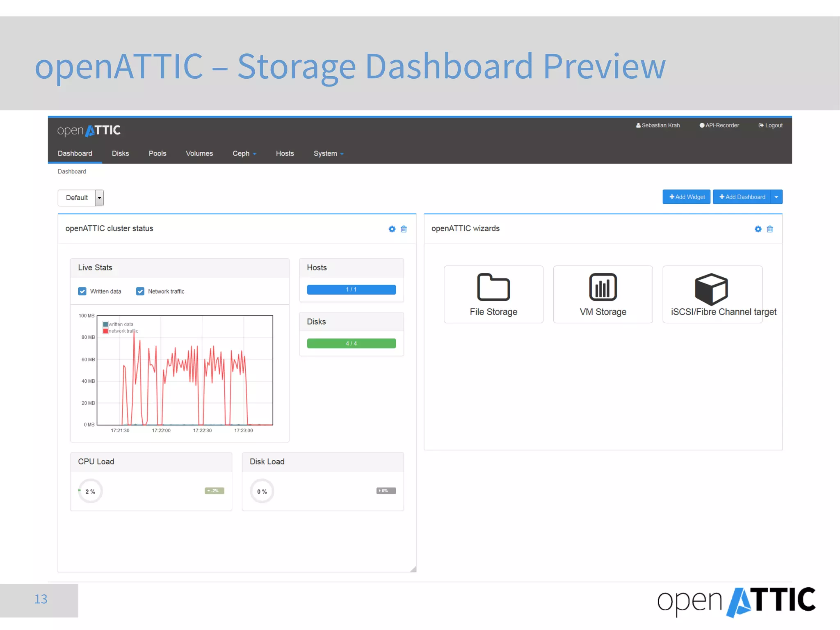Open the Ceph menu dropdown
The height and width of the screenshot is (630, 840).
click(244, 153)
